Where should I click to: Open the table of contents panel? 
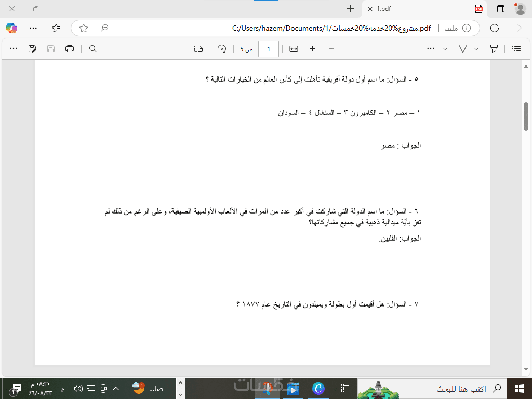516,49
